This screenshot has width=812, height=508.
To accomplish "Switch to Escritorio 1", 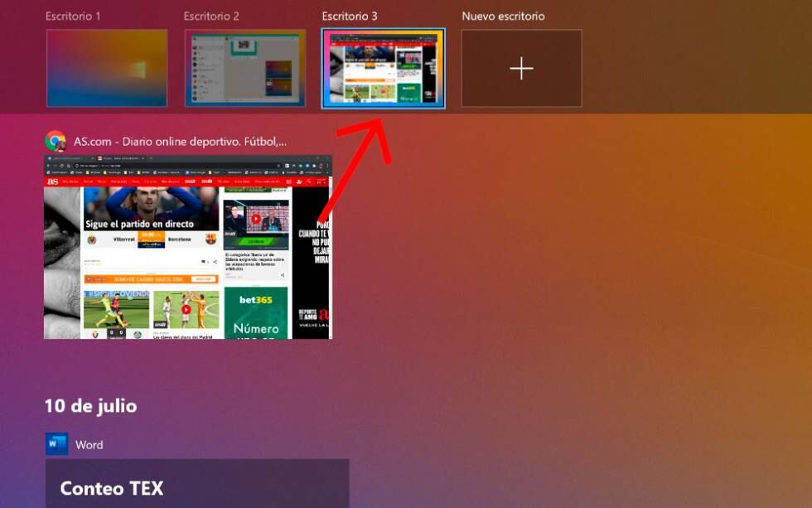I will [x=107, y=67].
